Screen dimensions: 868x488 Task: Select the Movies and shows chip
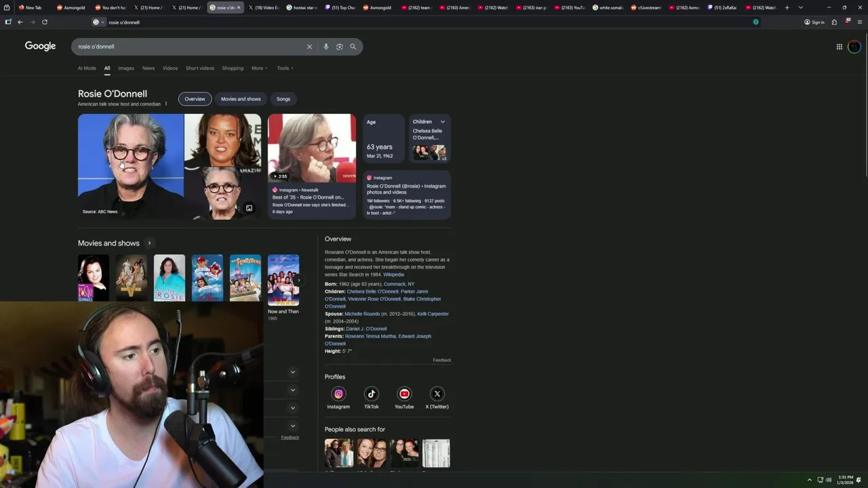pyautogui.click(x=241, y=99)
